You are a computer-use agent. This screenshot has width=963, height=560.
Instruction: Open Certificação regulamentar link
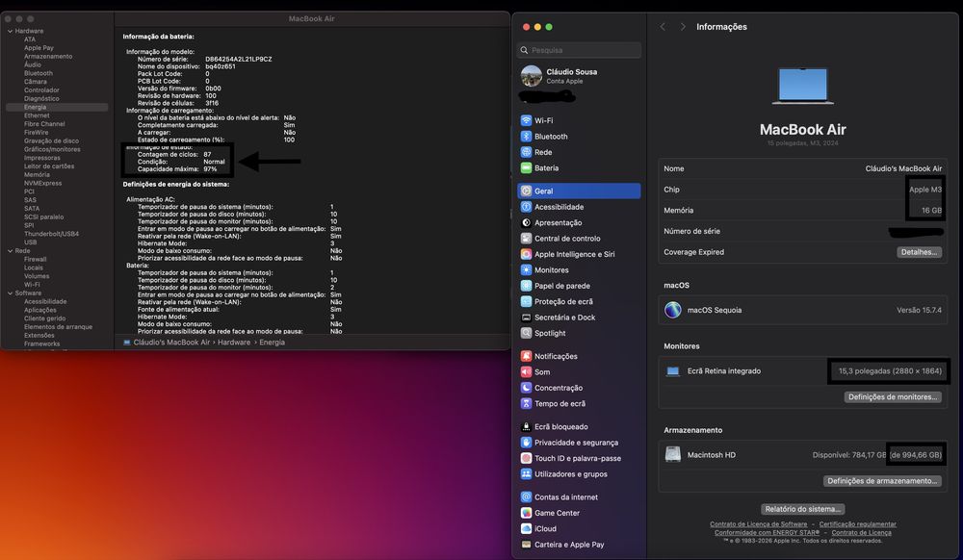point(857,524)
